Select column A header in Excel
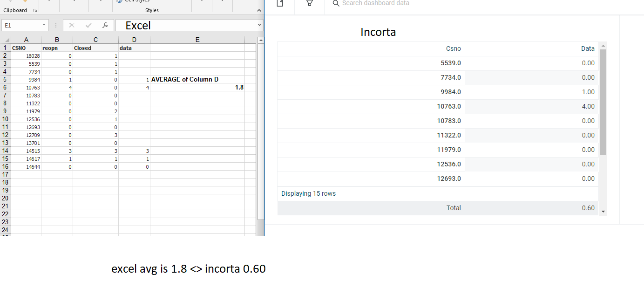 [x=26, y=40]
